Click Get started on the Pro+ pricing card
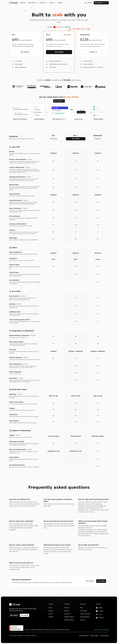This screenshot has height=644, width=118. point(59,52)
